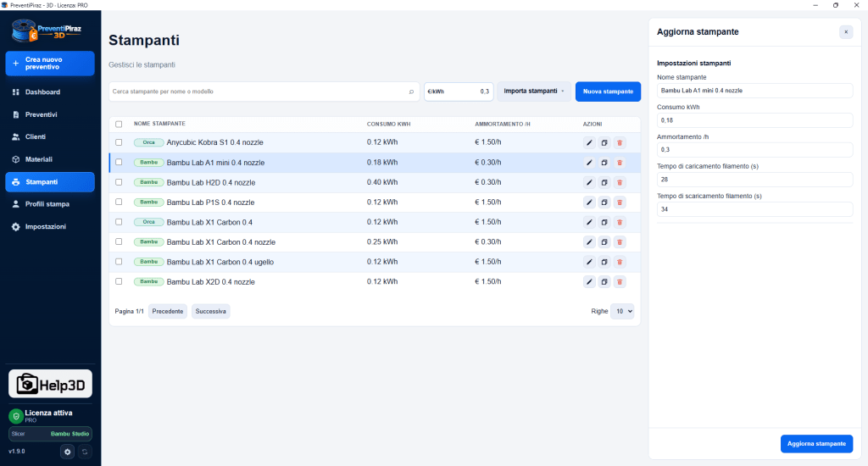
Task: Open the Dashboard section
Action: pyautogui.click(x=50, y=92)
